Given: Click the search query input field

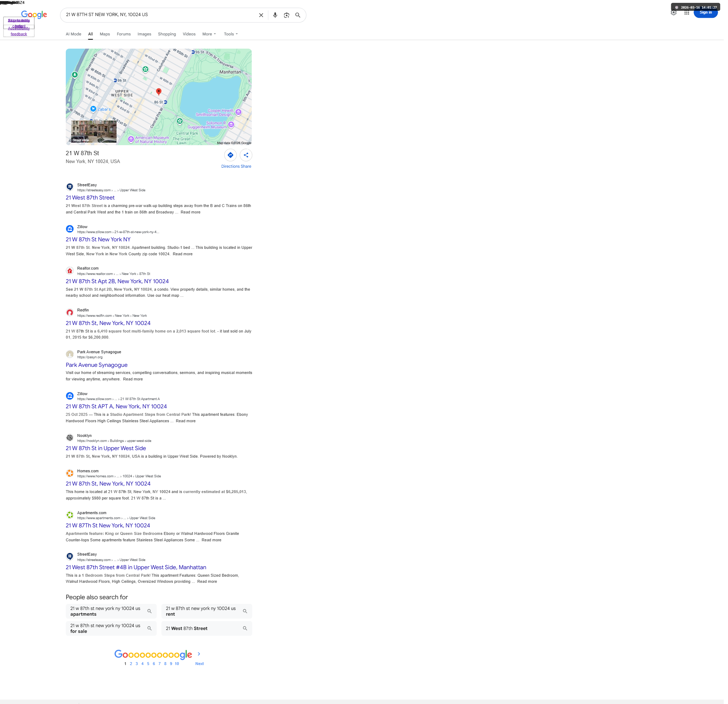Looking at the screenshot, I should pos(160,15).
